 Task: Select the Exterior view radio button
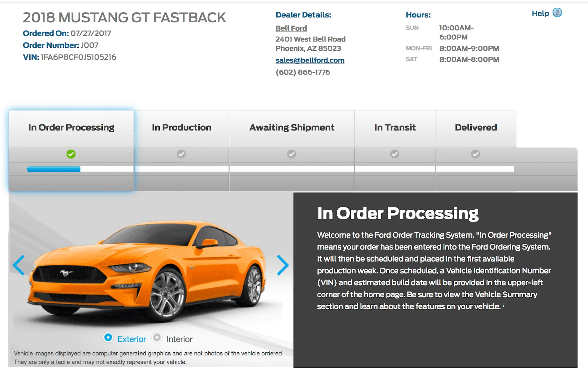[108, 337]
